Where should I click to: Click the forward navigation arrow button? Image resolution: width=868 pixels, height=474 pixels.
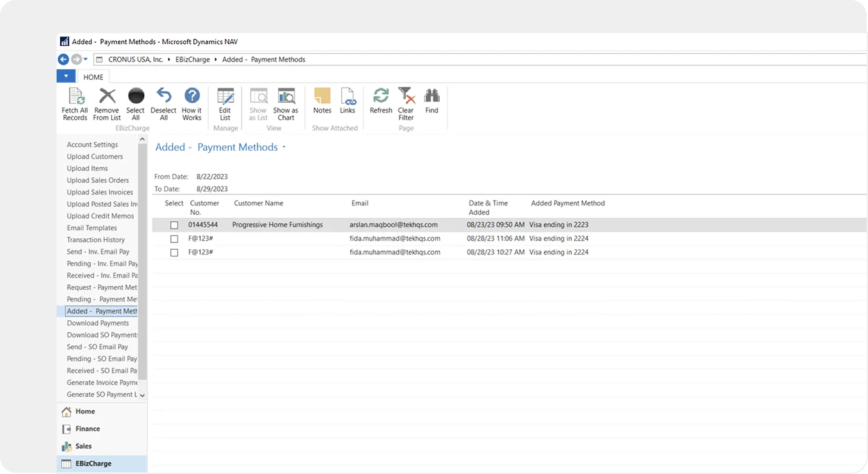(x=76, y=60)
